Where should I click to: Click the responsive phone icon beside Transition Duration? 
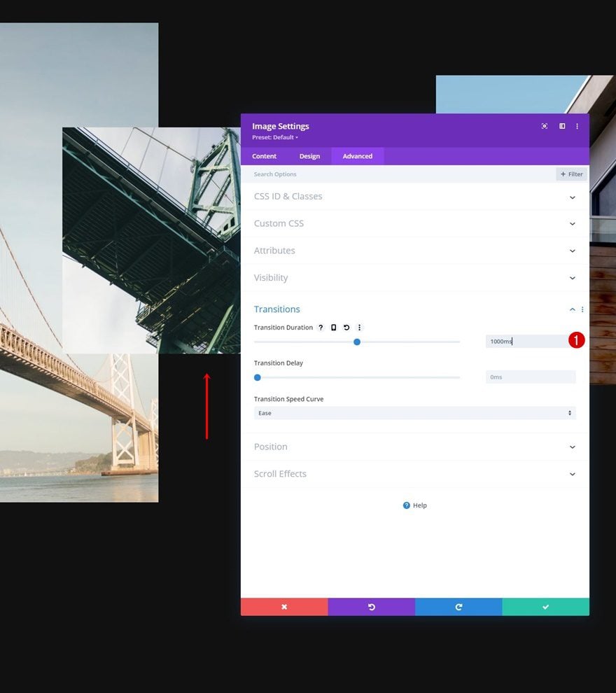pos(334,328)
